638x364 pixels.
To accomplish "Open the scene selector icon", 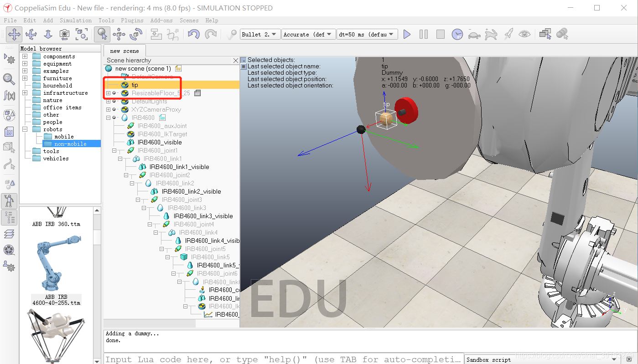I will tap(562, 34).
